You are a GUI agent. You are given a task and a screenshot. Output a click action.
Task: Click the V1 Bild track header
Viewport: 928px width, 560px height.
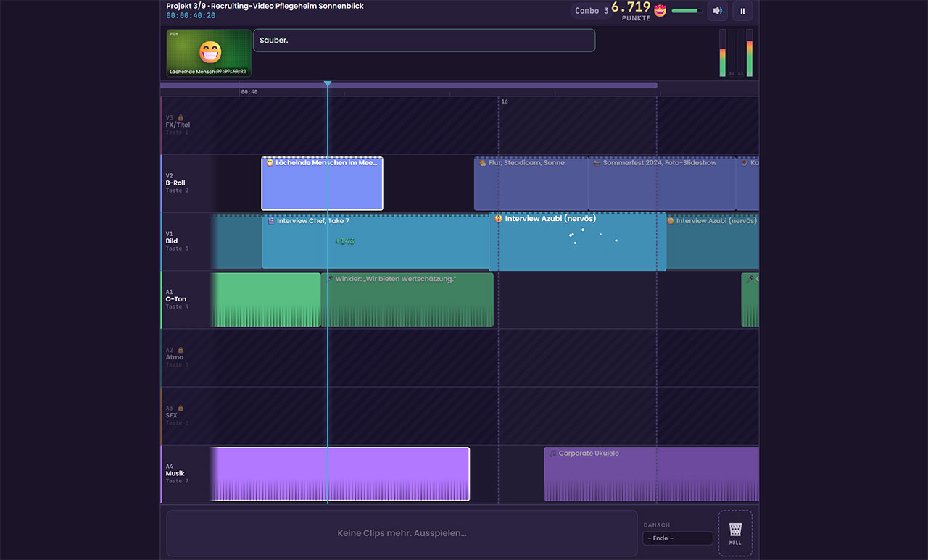coord(186,241)
